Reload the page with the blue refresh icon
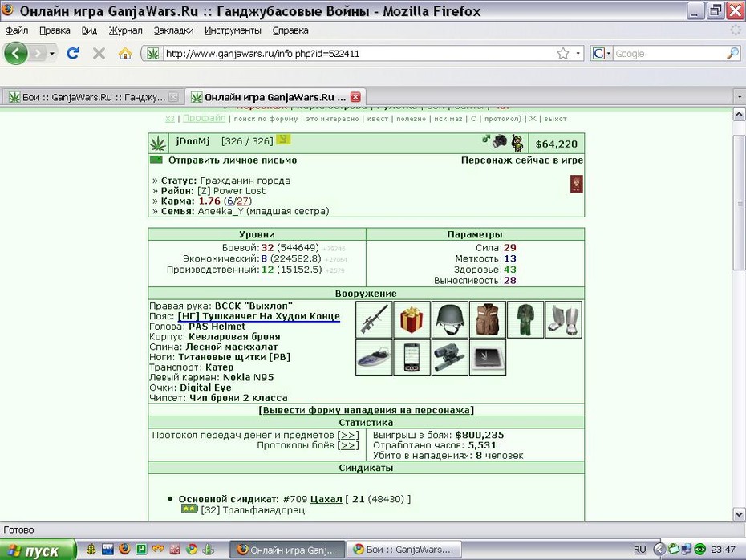Viewport: 746px width, 560px height. 73,53
